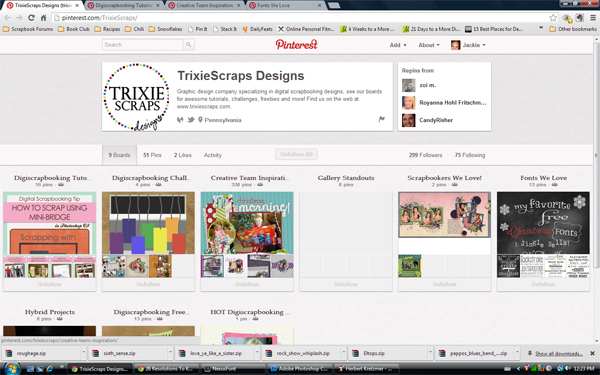The image size is (600, 375).
Task: Switch to Digiscrapbooking Tutorials browser tab
Action: tap(125, 5)
